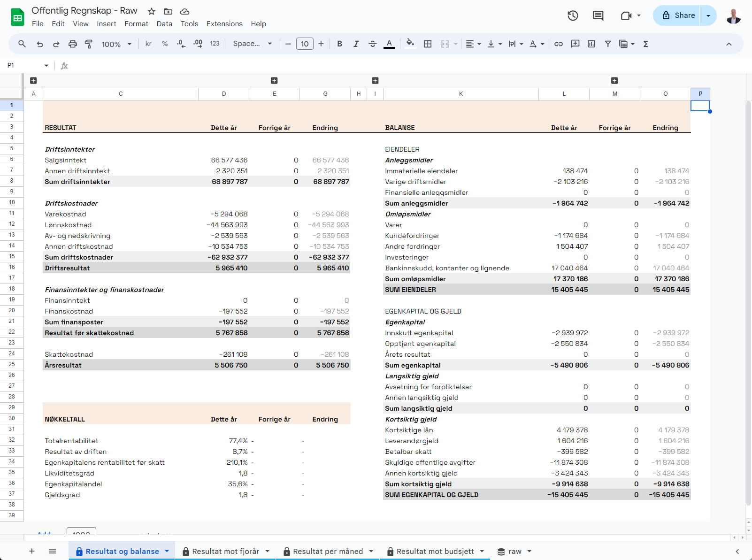Open the Insert menu
Viewport: 752px width, 560px height.
pos(107,24)
